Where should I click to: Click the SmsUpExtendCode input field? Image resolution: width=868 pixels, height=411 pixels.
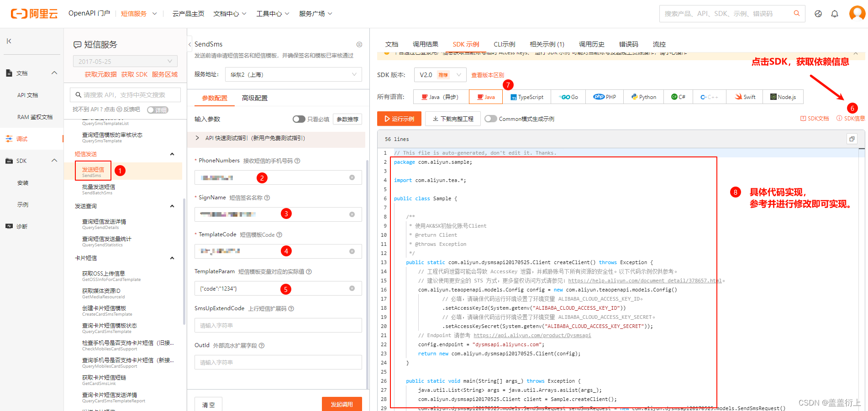[278, 325]
